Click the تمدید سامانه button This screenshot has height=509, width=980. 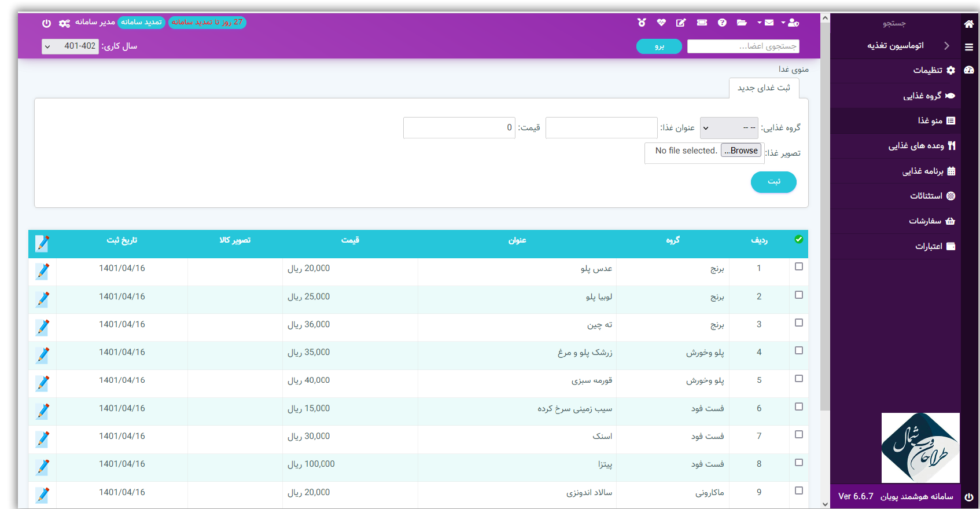[x=142, y=23]
